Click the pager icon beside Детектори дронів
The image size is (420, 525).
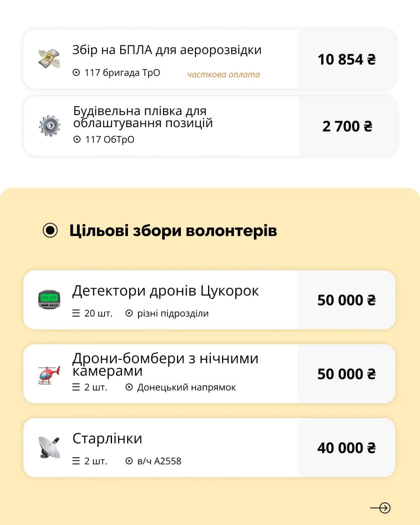click(x=49, y=299)
